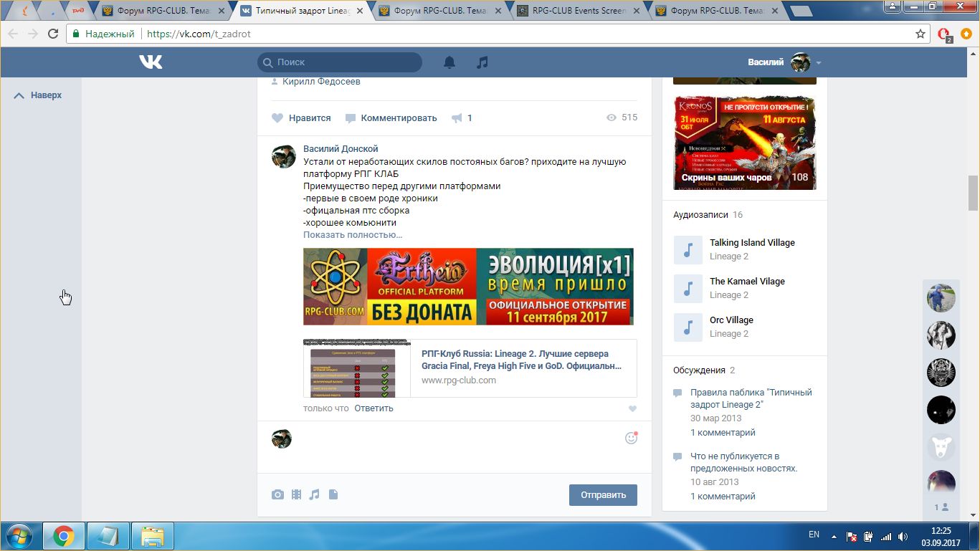The height and width of the screenshot is (551, 980).
Task: Reload the page in Chrome
Action: coord(53,34)
